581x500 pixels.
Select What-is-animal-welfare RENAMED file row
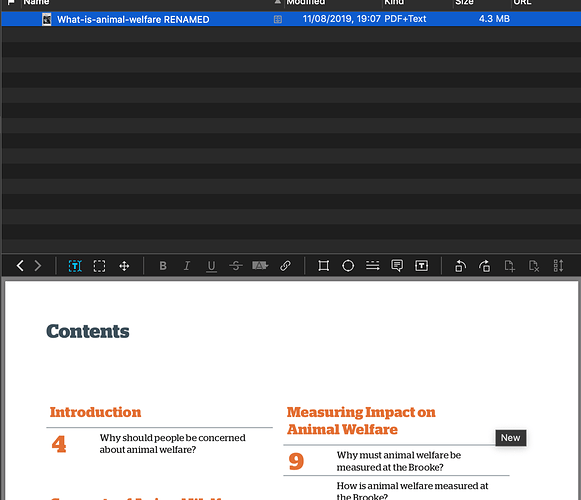290,19
